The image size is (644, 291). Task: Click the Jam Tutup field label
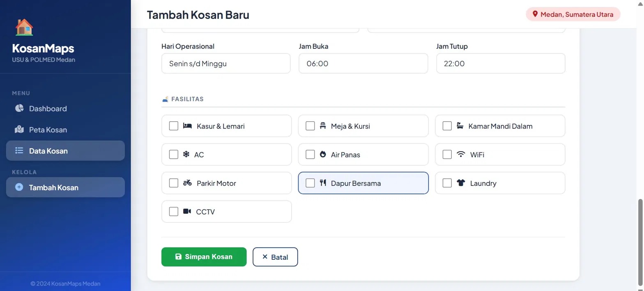[x=452, y=46]
